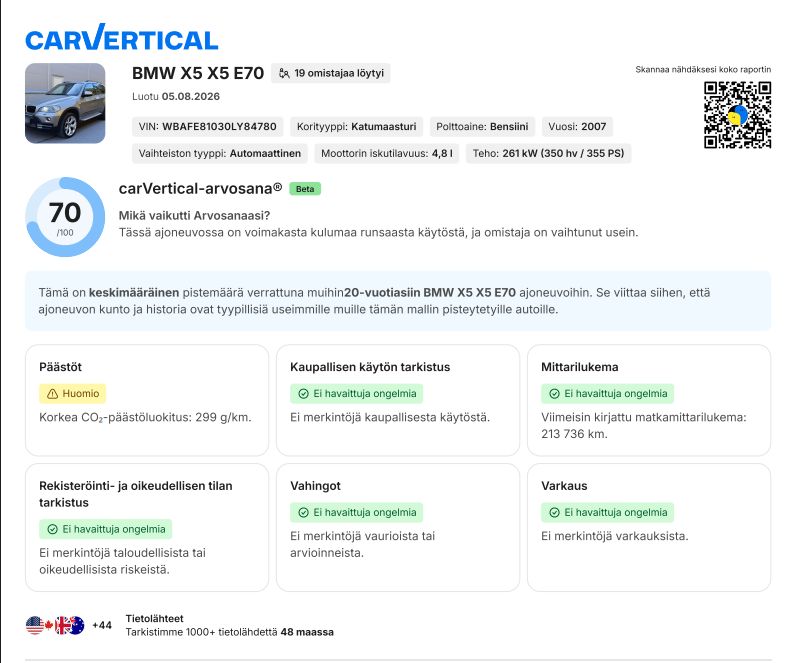Image resolution: width=793 pixels, height=663 pixels.
Task: Click the +44 countries counter
Action: [102, 626]
